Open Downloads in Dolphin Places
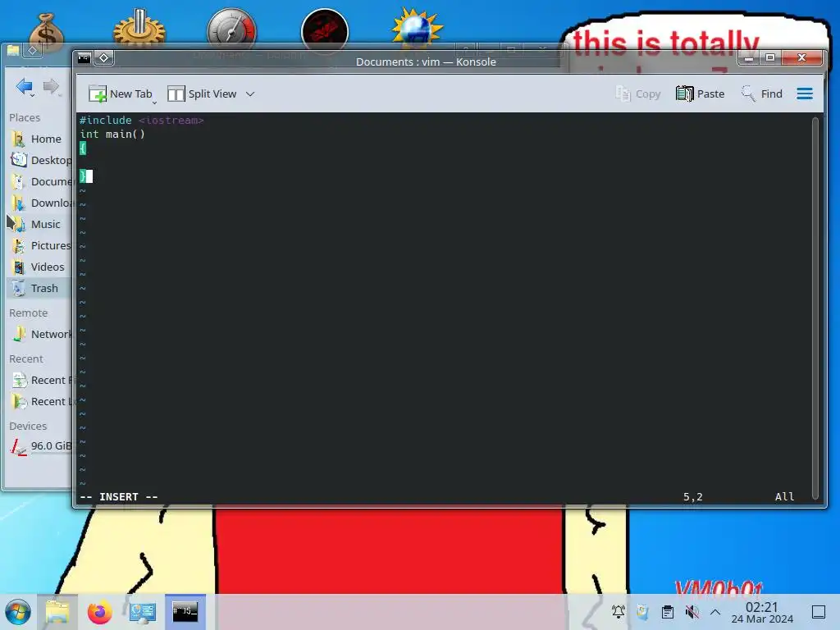Screen dimensions: 840x630 pyautogui.click(x=40, y=203)
